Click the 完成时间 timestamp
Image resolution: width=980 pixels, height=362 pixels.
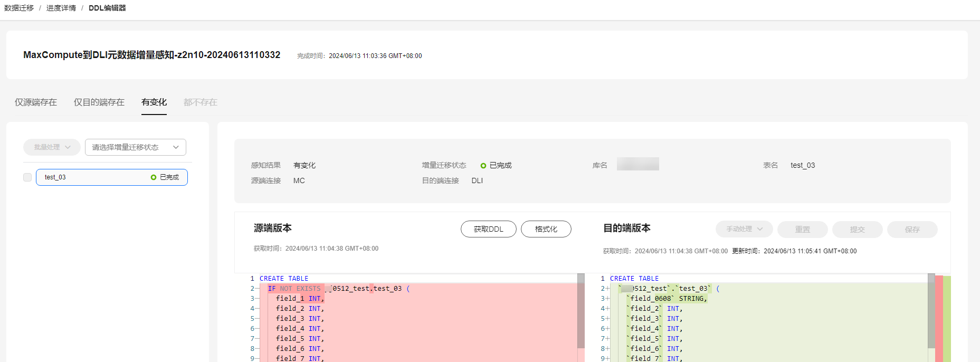pos(375,56)
